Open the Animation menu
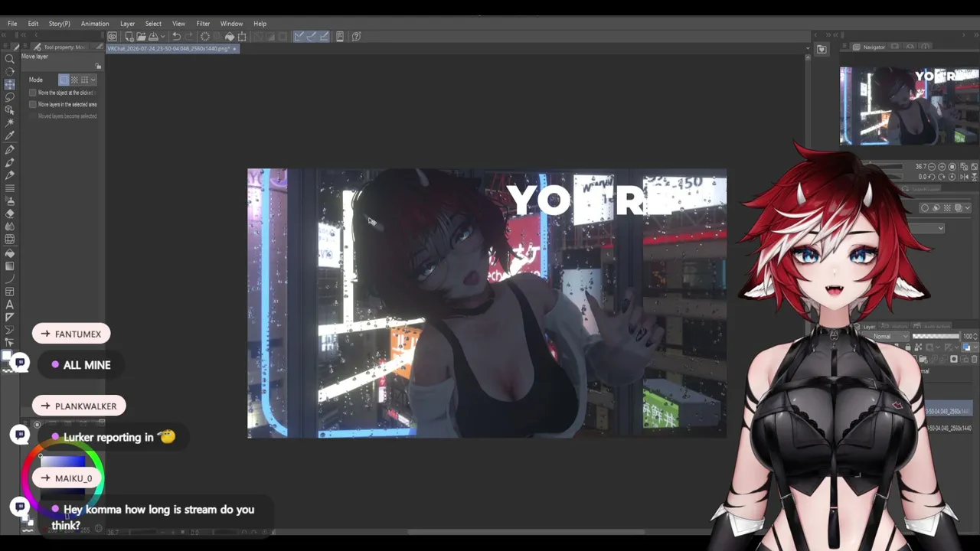Viewport: 980px width, 551px height. (x=95, y=24)
